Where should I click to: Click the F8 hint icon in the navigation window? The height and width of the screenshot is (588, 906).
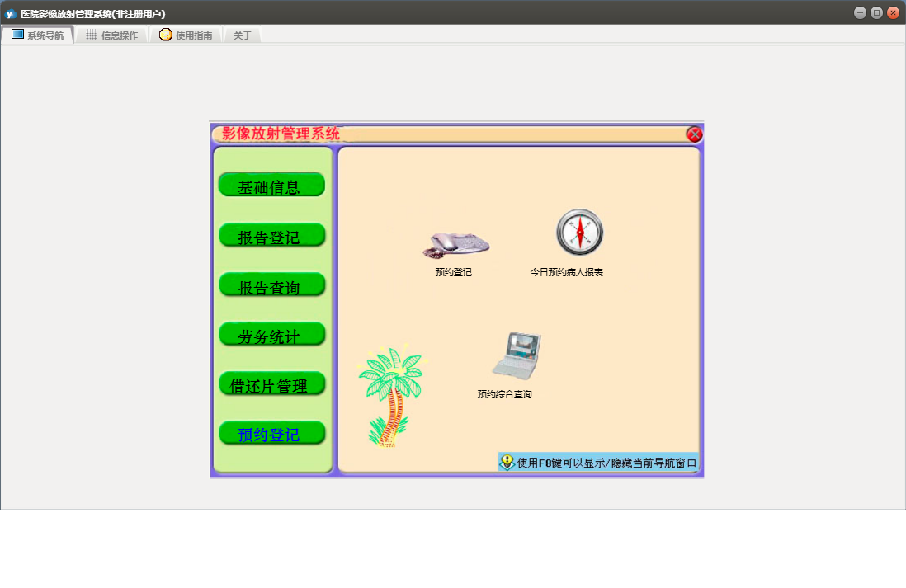point(507,463)
